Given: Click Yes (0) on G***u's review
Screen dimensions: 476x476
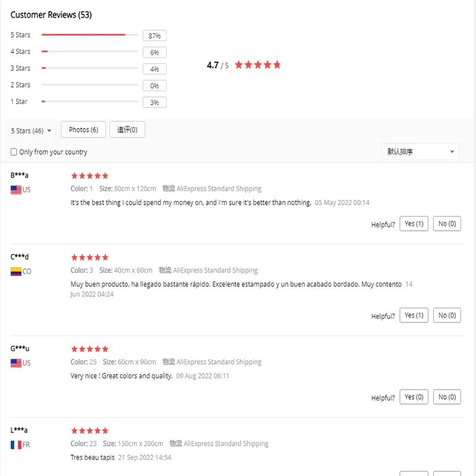Looking at the screenshot, I should [414, 397].
